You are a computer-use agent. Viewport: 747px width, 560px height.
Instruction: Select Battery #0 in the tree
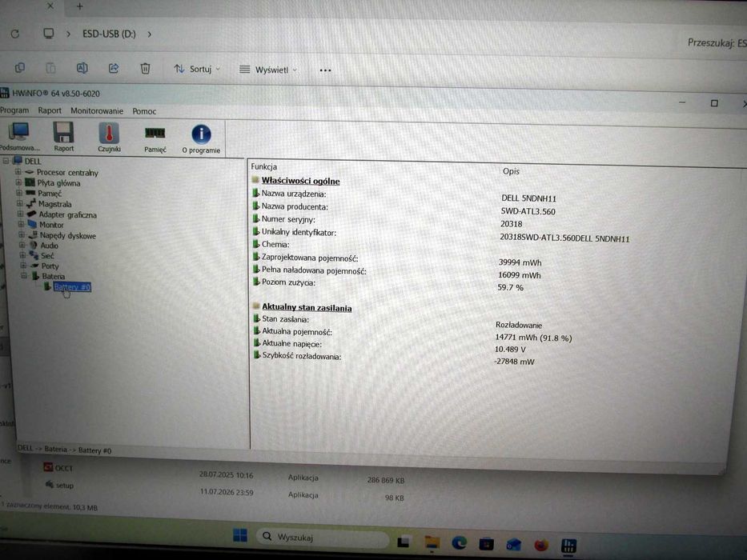(x=72, y=287)
